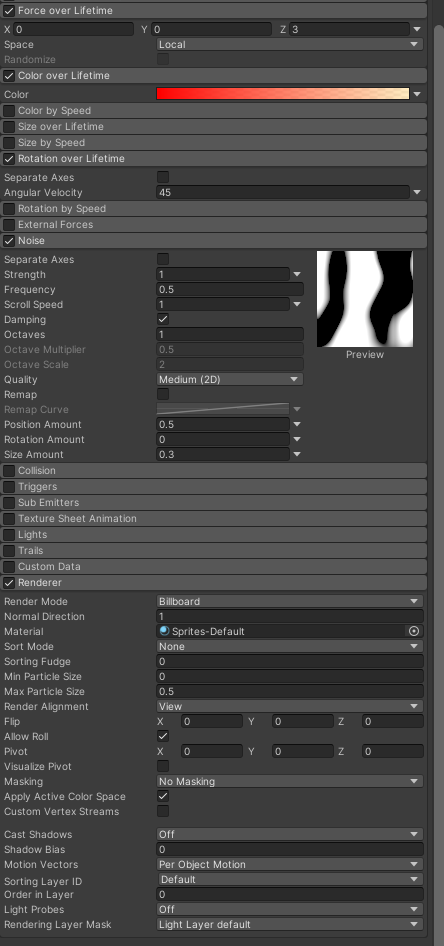Uncheck the Allow Roll checkbox
444x946 pixels.
point(163,736)
